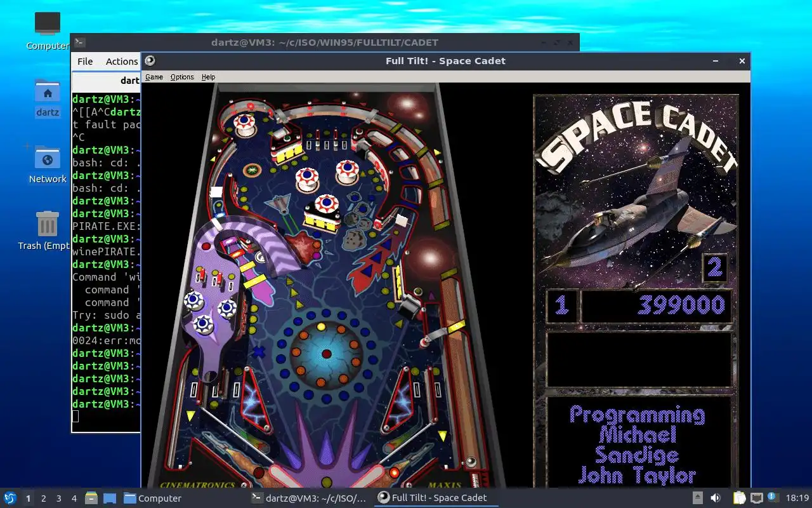Switch to workspace 3
Image resolution: width=812 pixels, height=508 pixels.
58,498
